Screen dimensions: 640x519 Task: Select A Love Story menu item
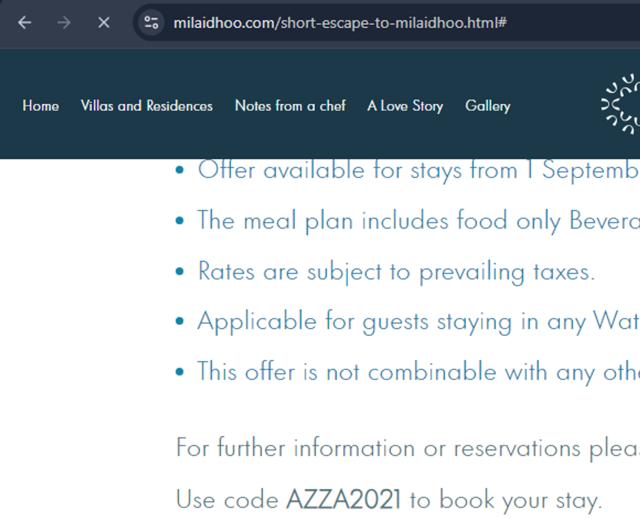[x=405, y=105]
